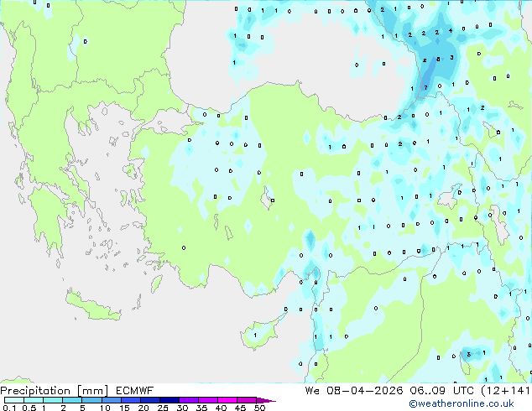Click the 0.1–0.5 mm lightest legend swatch
The height and width of the screenshot is (411, 532).
pyautogui.click(x=14, y=400)
